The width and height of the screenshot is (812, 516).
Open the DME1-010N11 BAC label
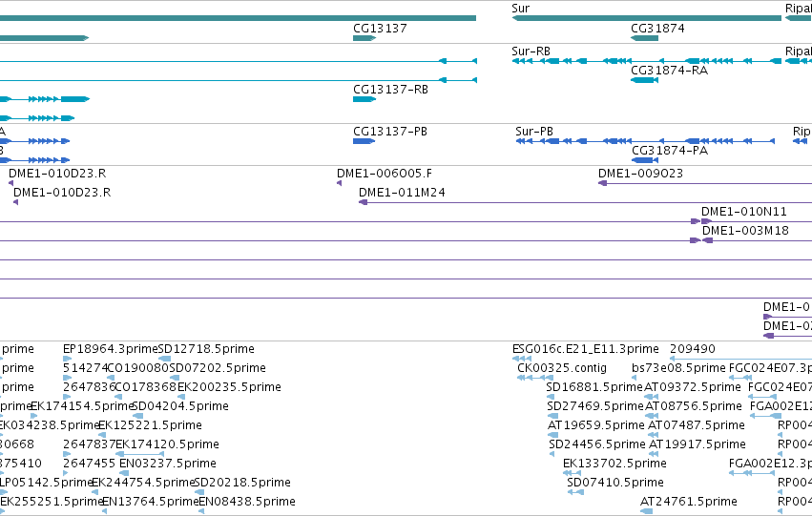[x=744, y=212]
